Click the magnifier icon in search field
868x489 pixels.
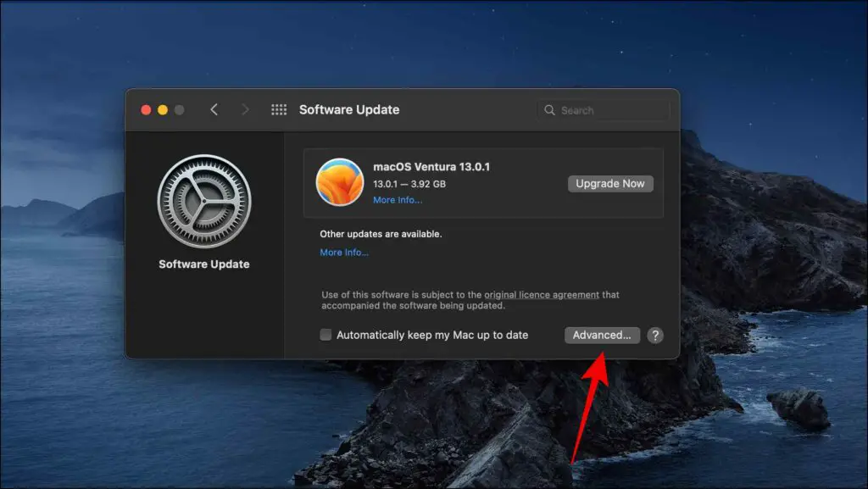pyautogui.click(x=549, y=110)
